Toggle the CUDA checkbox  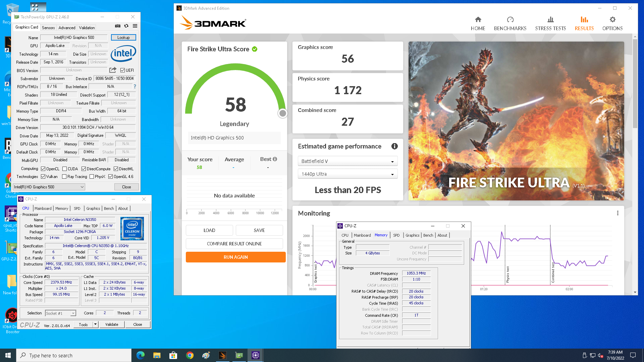point(64,169)
